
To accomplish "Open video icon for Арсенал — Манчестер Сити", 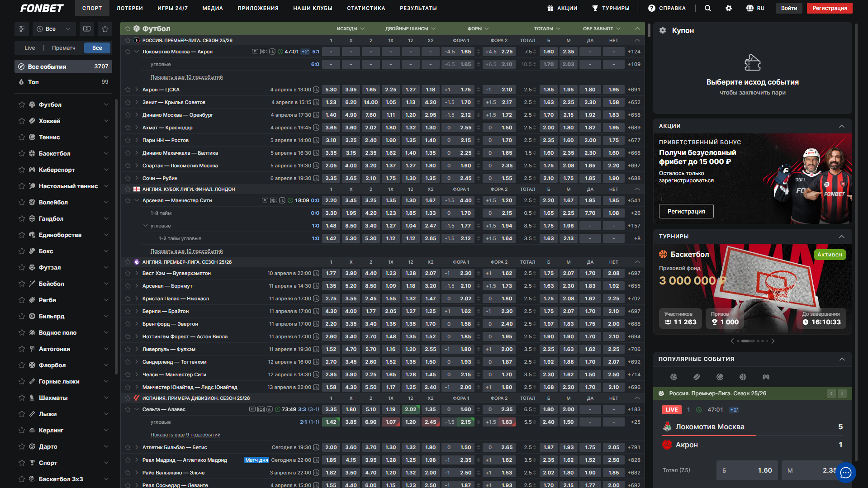I will 265,200.
